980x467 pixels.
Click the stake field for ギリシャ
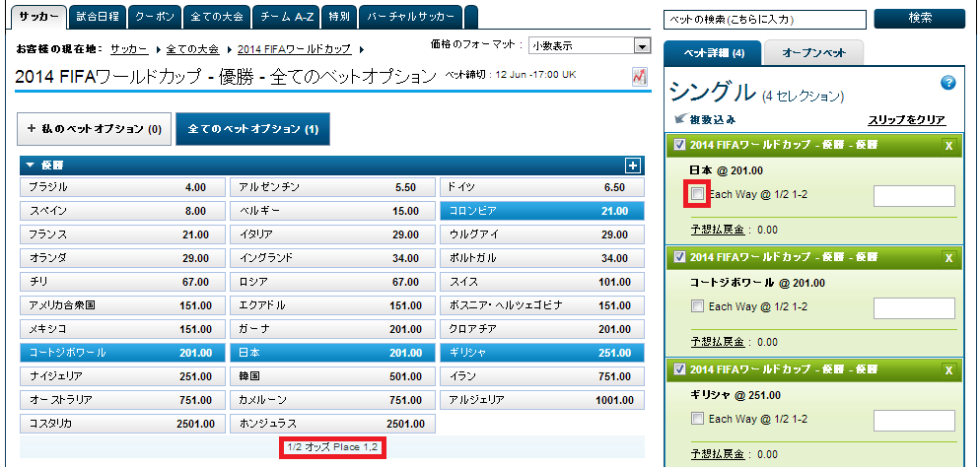914,420
